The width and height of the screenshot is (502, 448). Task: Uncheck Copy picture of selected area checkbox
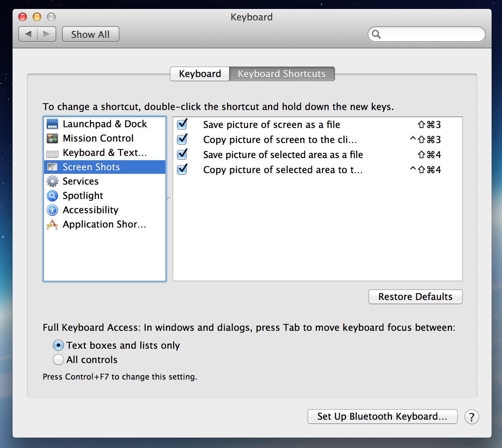182,169
